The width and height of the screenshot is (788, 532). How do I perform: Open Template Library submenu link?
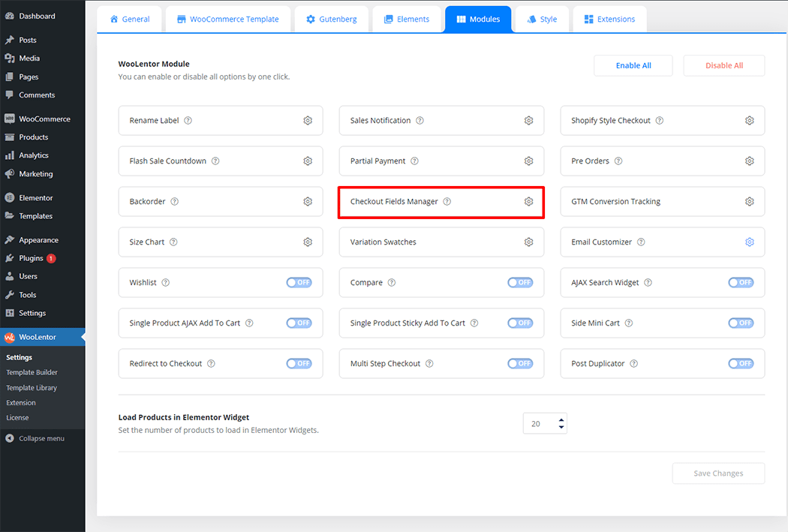tap(32, 388)
